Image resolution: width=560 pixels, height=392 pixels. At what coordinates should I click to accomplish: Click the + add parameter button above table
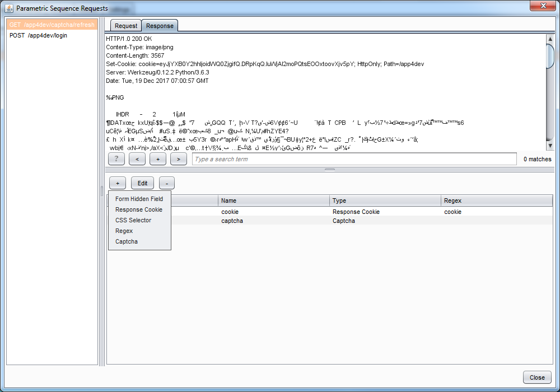118,183
